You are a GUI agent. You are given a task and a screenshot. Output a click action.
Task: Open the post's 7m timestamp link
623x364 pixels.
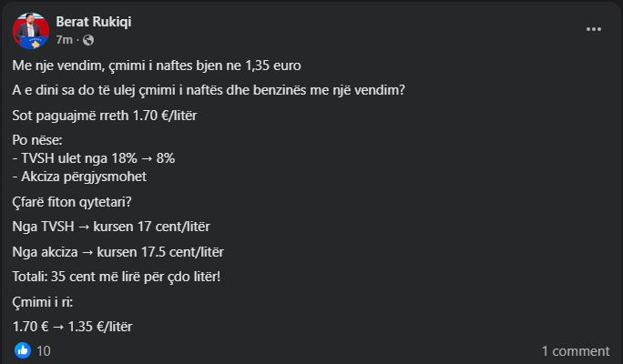(64, 40)
